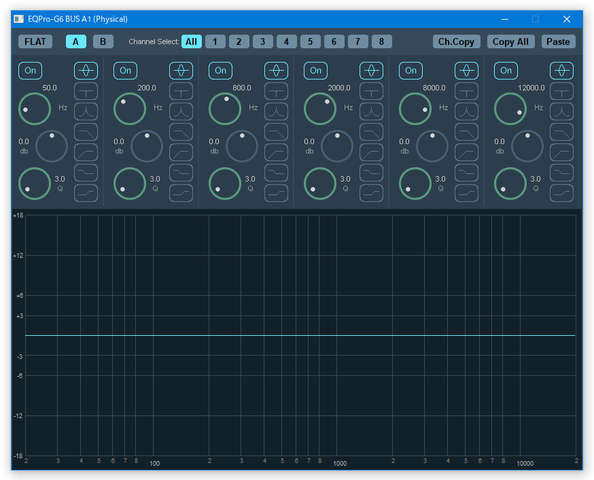Click the frequency knob showing 50.0 Hz
Screen dimensions: 594x480
34,109
